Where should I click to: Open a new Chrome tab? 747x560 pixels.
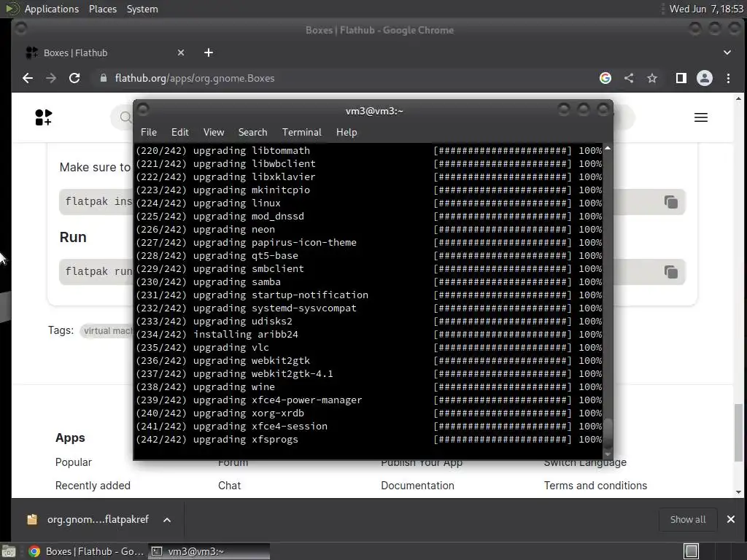(209, 52)
